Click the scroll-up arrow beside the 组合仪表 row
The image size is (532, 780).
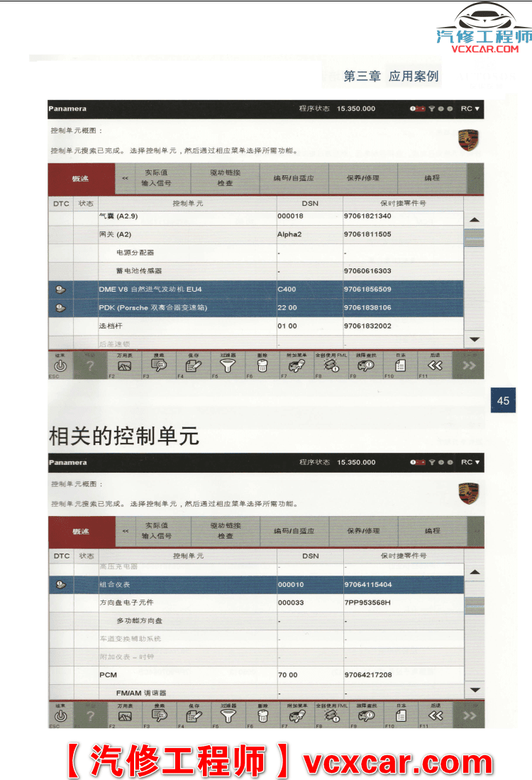pos(475,572)
